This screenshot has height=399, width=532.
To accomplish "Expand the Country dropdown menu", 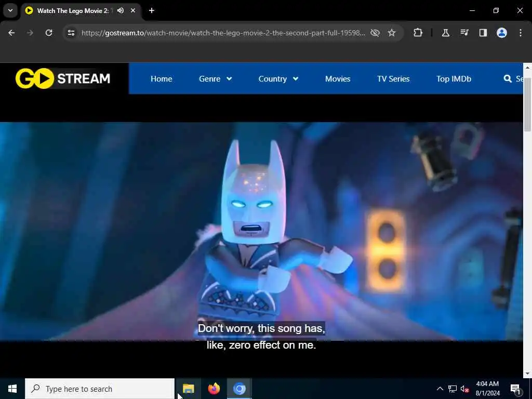I will click(x=278, y=79).
